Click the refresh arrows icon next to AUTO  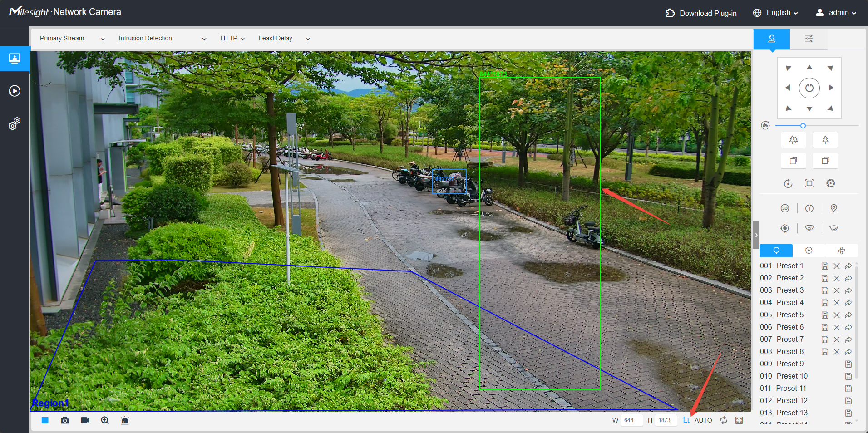[x=724, y=420]
